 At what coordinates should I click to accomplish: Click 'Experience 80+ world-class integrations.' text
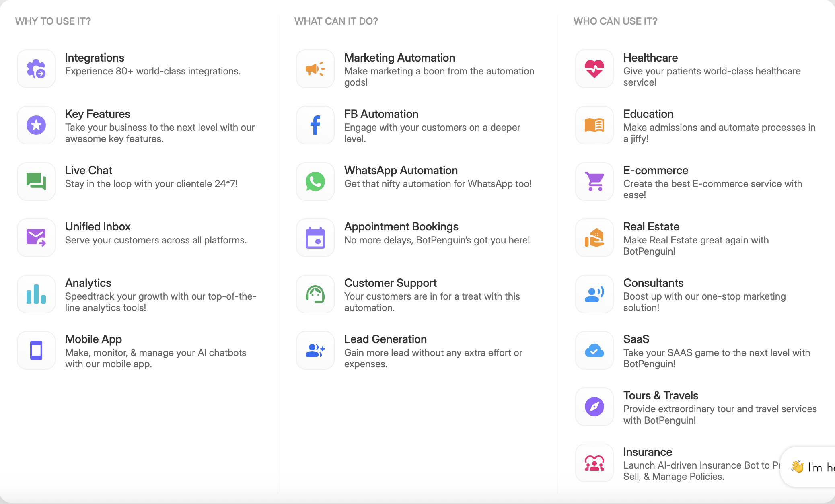tap(153, 71)
